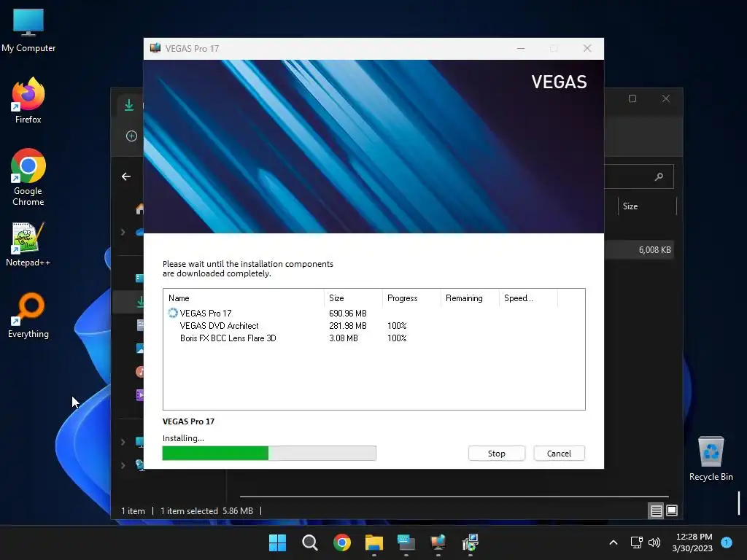Screen dimensions: 747x560
Task: Click the Downloads tab icon in File Explorer
Action: (129, 105)
